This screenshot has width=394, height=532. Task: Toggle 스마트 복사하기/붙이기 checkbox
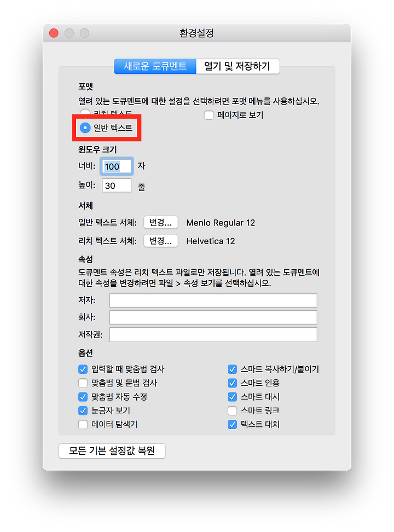[232, 369]
